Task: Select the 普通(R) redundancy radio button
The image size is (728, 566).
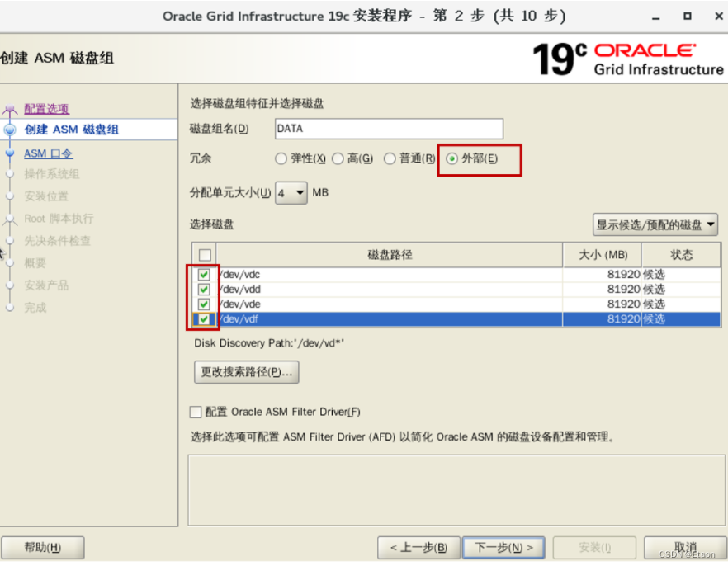Action: (x=390, y=158)
